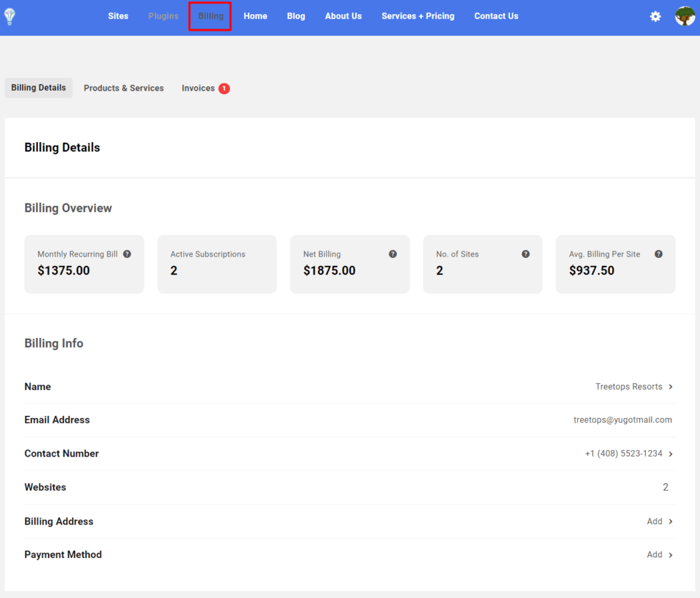Open the Net Billing help tooltip

tap(393, 253)
